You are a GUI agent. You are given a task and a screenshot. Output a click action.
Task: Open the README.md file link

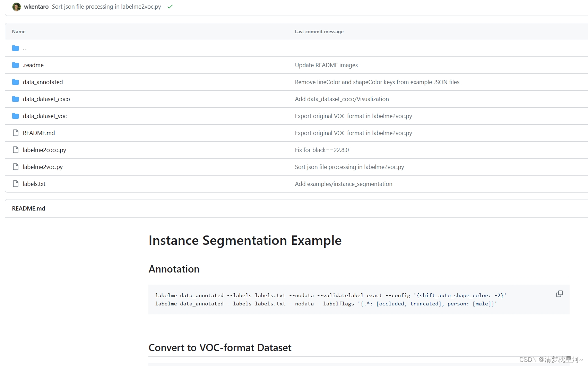click(39, 133)
